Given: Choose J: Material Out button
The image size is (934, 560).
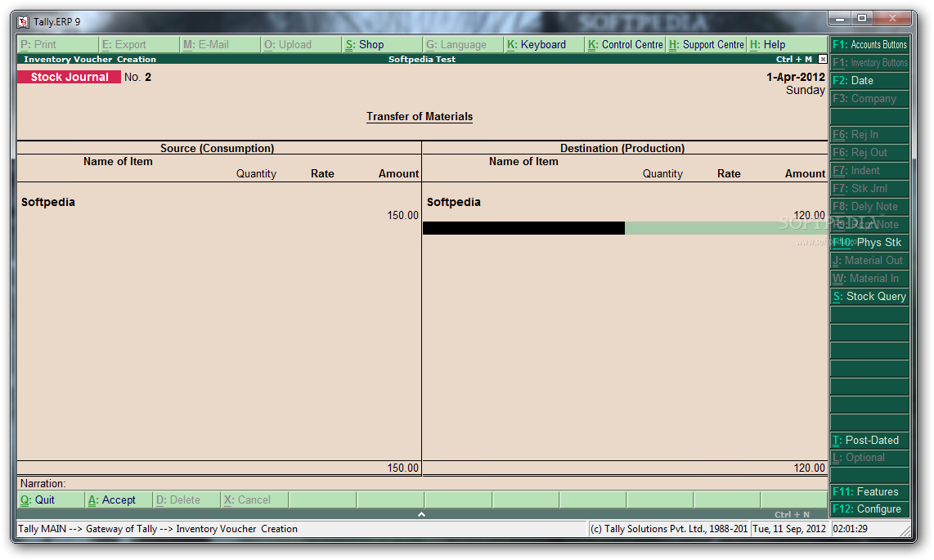Looking at the screenshot, I should [869, 260].
